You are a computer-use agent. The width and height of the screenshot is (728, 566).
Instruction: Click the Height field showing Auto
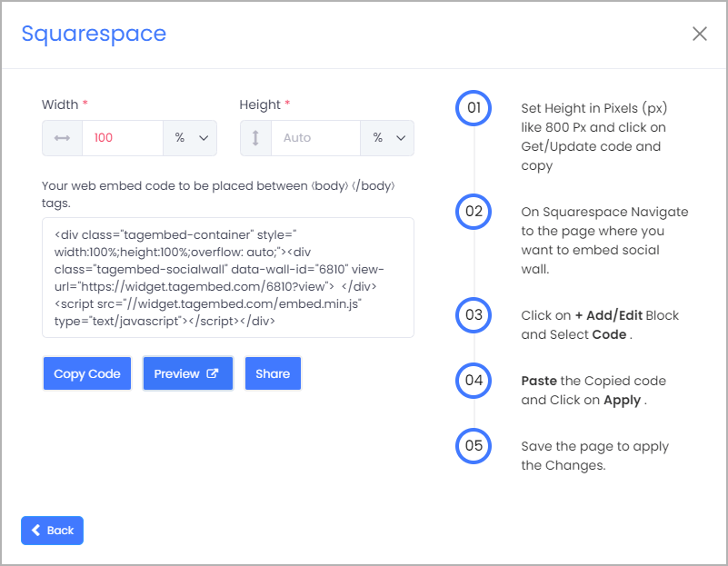pos(315,138)
